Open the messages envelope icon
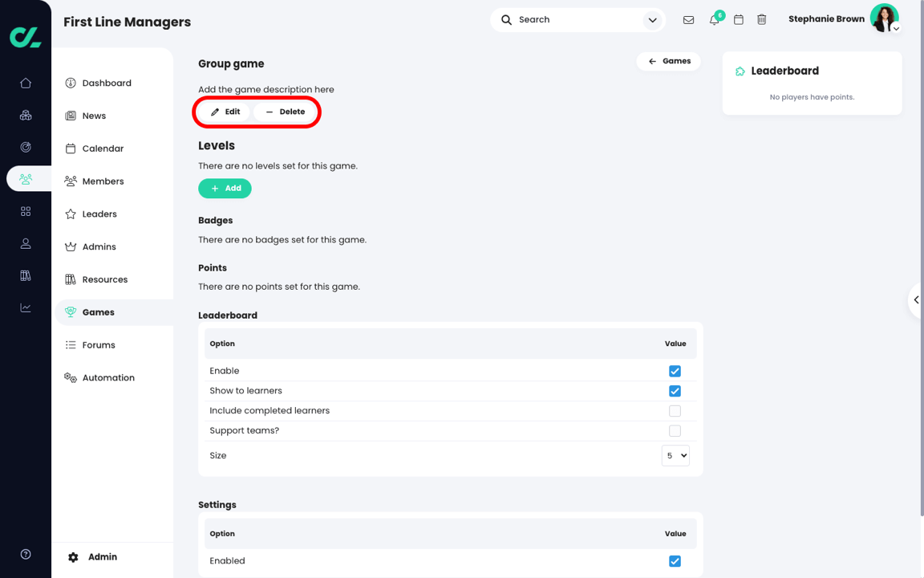 pos(688,20)
